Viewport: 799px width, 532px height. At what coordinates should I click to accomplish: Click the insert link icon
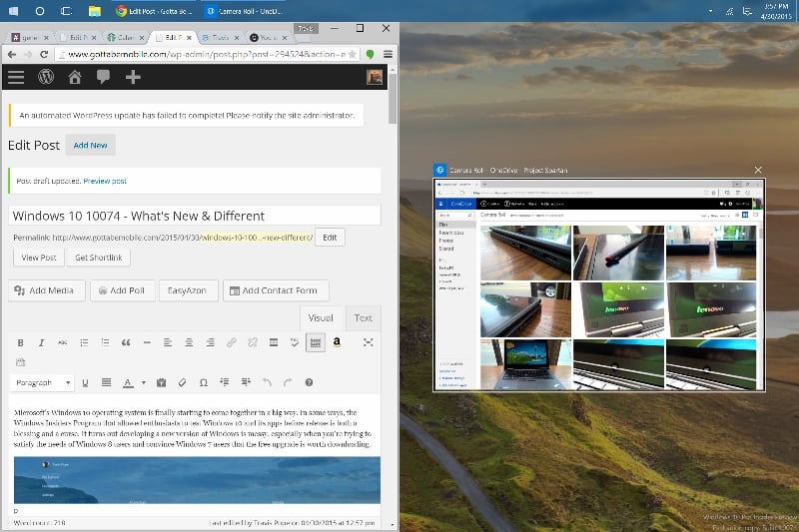(x=232, y=342)
